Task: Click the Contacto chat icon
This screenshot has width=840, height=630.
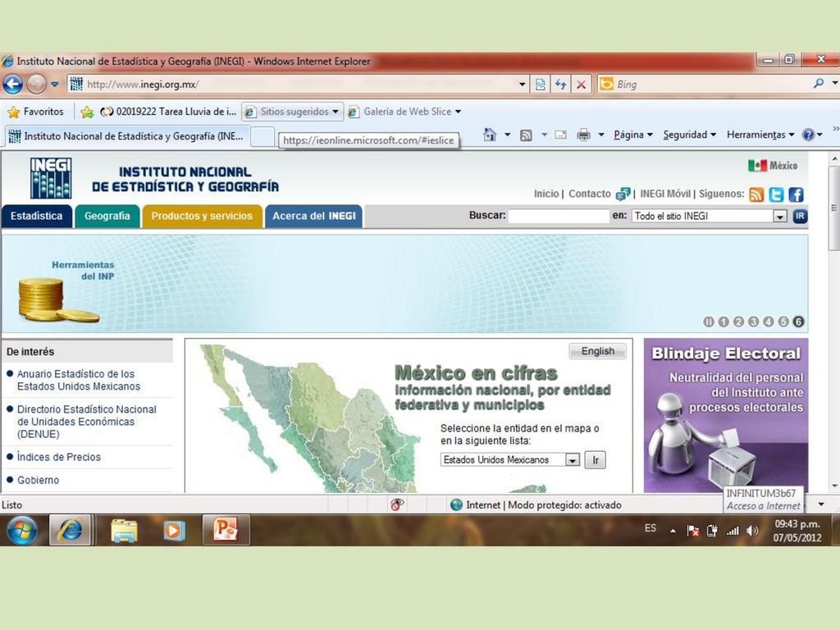Action: coord(623,194)
